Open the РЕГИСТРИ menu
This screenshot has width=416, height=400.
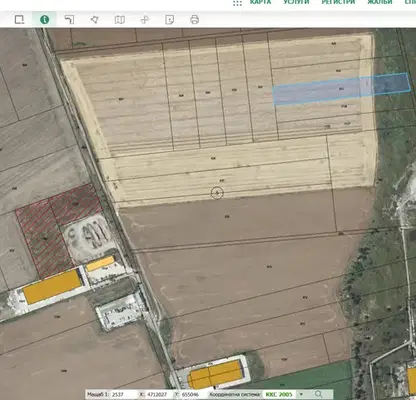click(338, 2)
